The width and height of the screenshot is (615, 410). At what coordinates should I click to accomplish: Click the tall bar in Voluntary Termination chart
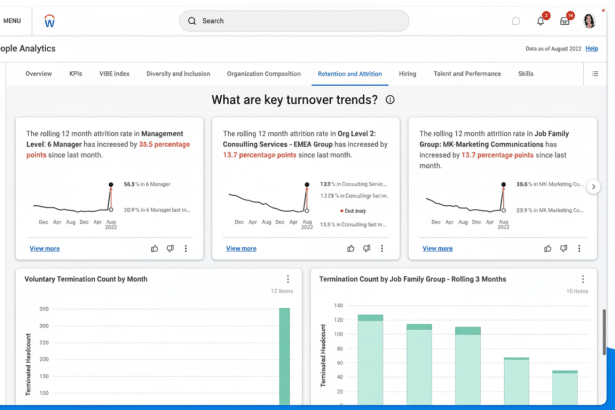click(x=284, y=356)
